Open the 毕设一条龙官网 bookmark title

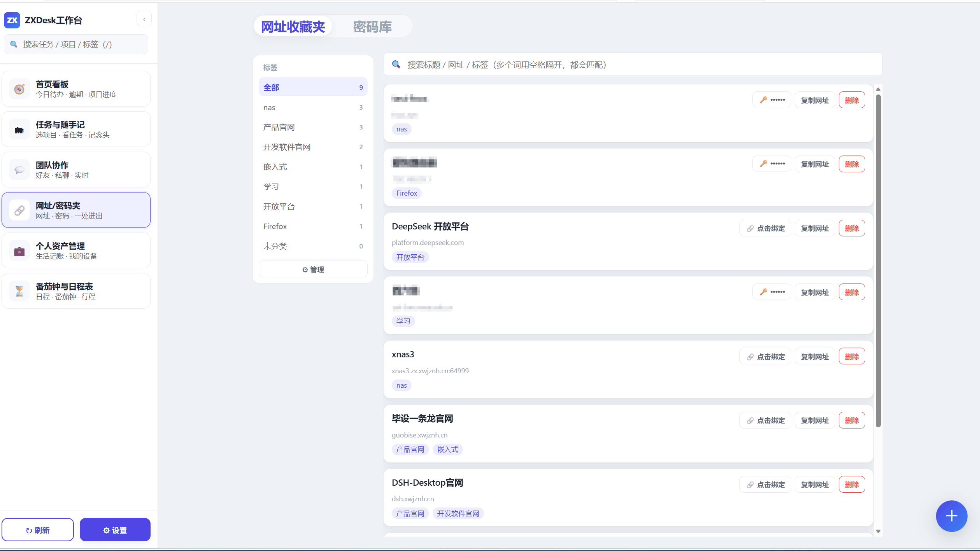[422, 418]
